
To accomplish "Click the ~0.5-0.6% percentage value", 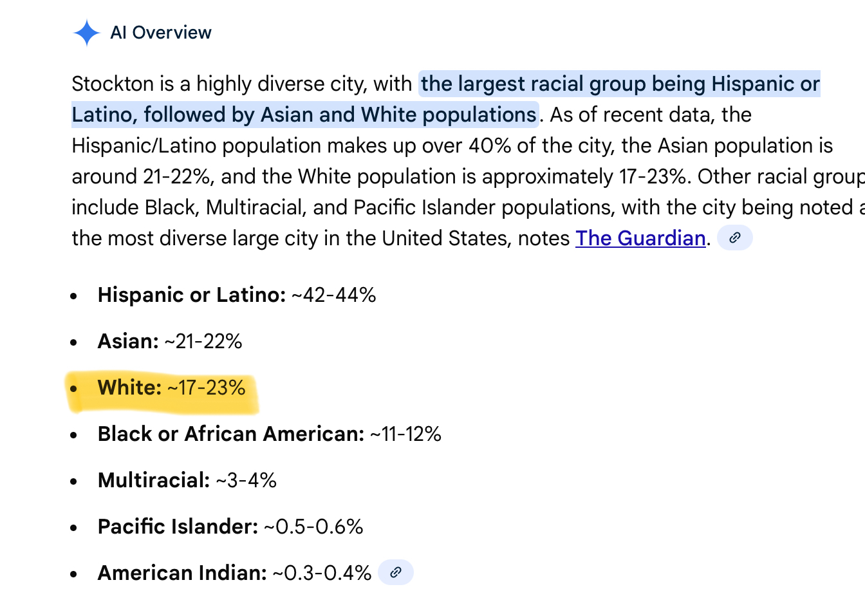I will [313, 527].
